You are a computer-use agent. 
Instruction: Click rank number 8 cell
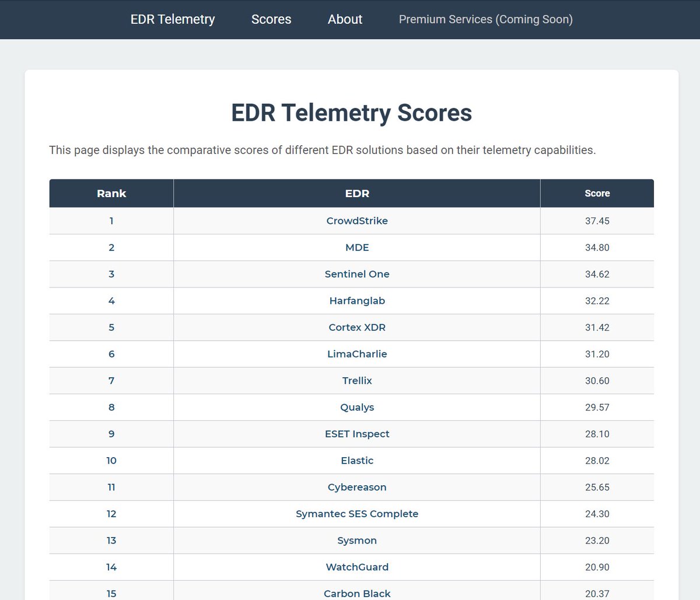(111, 408)
